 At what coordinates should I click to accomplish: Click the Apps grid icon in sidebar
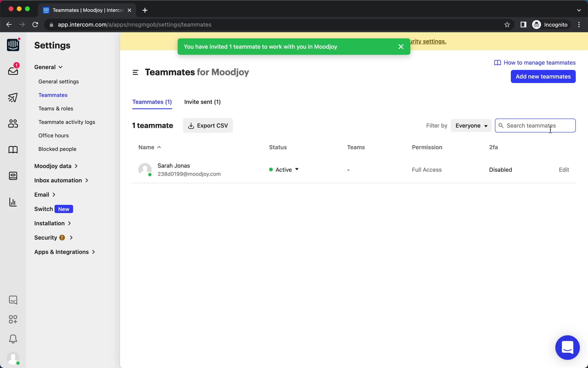[x=12, y=319]
